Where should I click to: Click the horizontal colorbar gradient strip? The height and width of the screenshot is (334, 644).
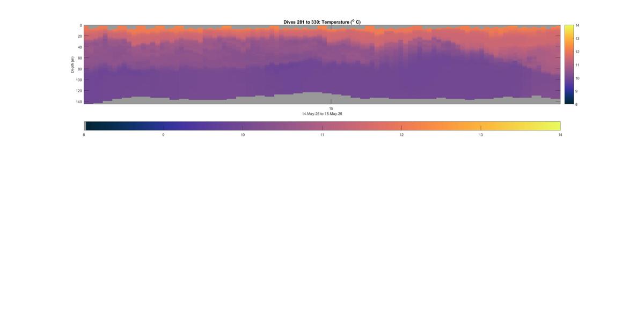click(x=322, y=126)
